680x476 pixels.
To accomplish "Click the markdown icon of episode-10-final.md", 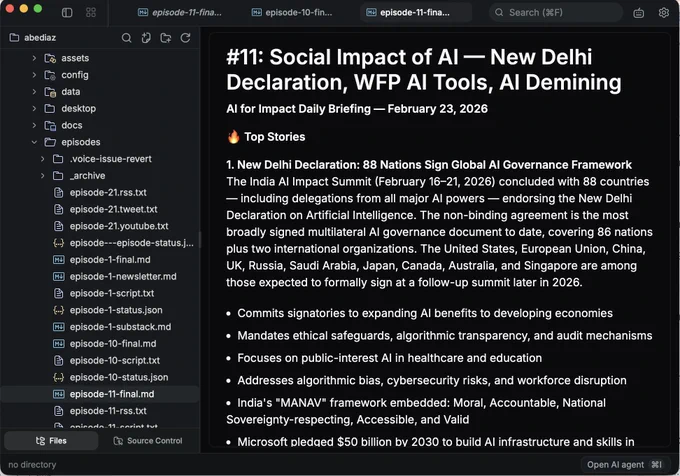I will [59, 344].
